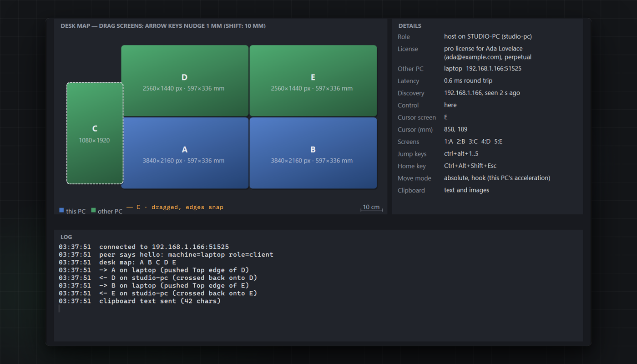Select screen E in the desk map

[x=313, y=81]
